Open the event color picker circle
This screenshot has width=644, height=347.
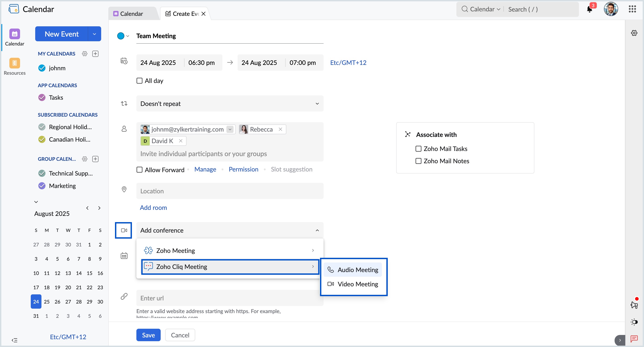click(x=121, y=36)
